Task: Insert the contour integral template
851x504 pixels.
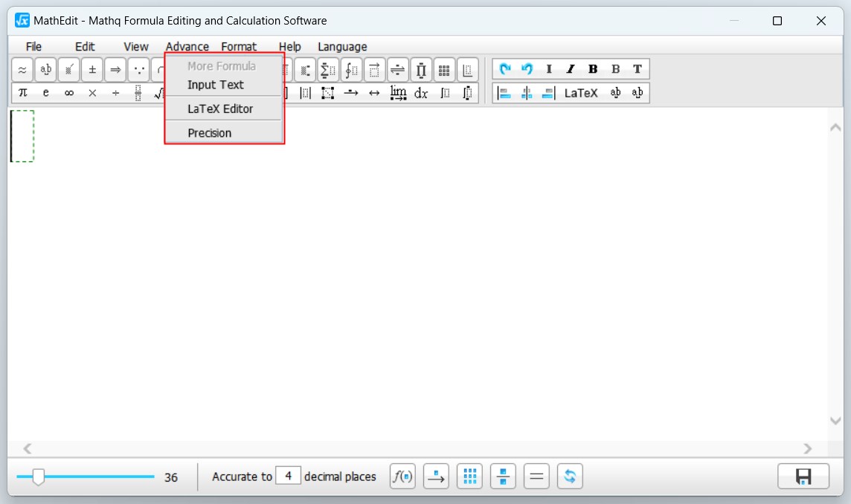Action: click(351, 69)
